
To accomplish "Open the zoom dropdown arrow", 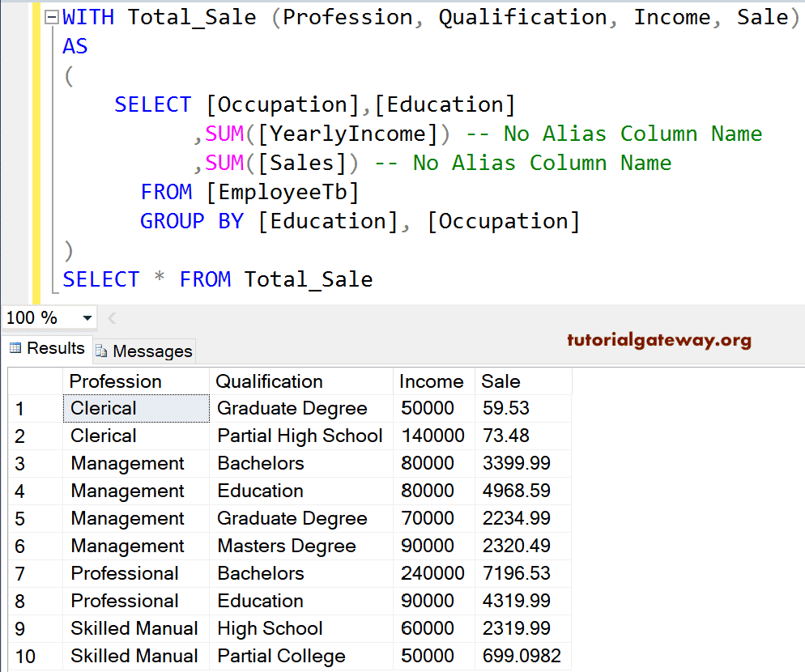I will click(x=85, y=317).
